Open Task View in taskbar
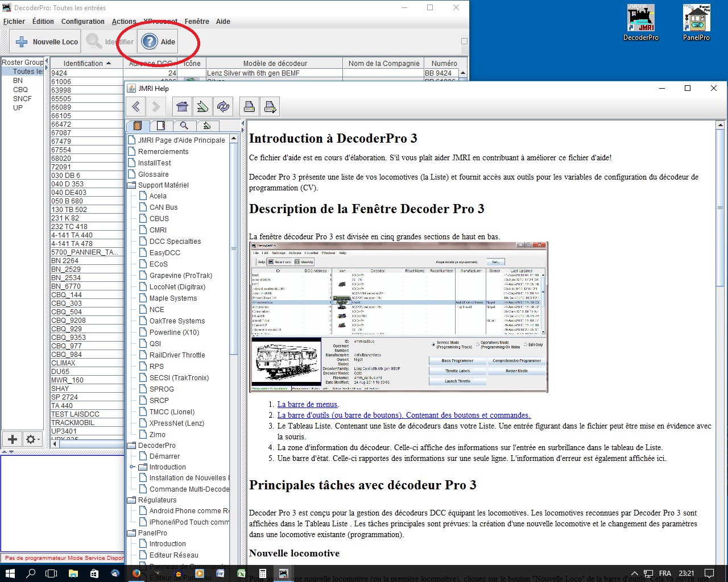Viewport: 728px width, 582px height. tap(51, 573)
